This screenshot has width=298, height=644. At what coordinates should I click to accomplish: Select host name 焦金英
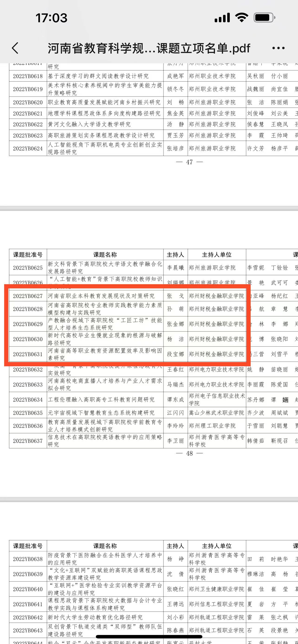(x=175, y=114)
